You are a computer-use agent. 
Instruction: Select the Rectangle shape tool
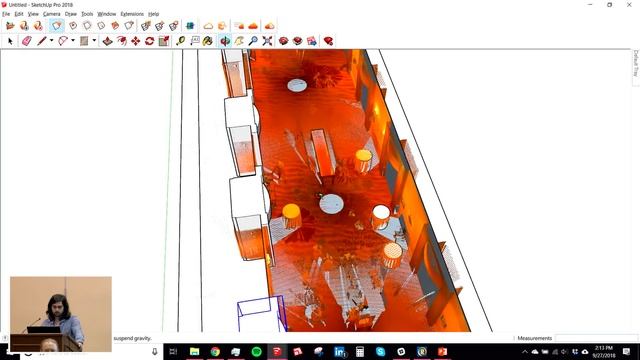[x=84, y=41]
